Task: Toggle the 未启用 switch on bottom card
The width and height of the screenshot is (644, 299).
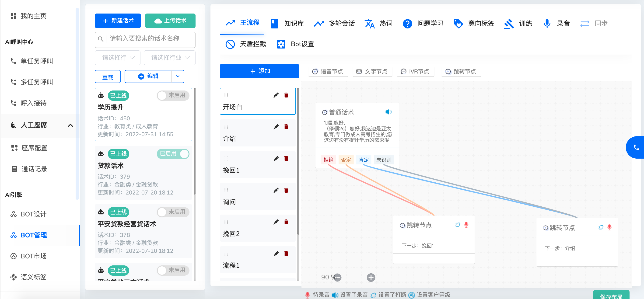Action: point(173,270)
